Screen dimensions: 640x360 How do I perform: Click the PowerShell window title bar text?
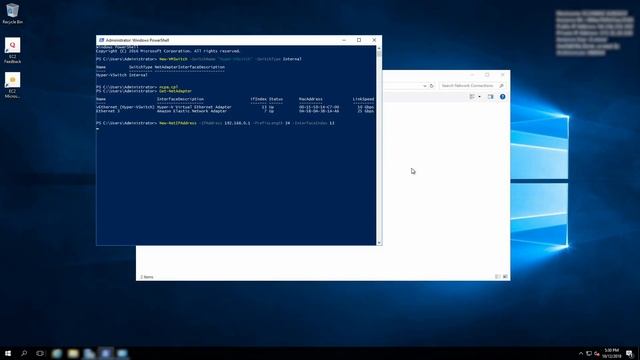[137, 40]
